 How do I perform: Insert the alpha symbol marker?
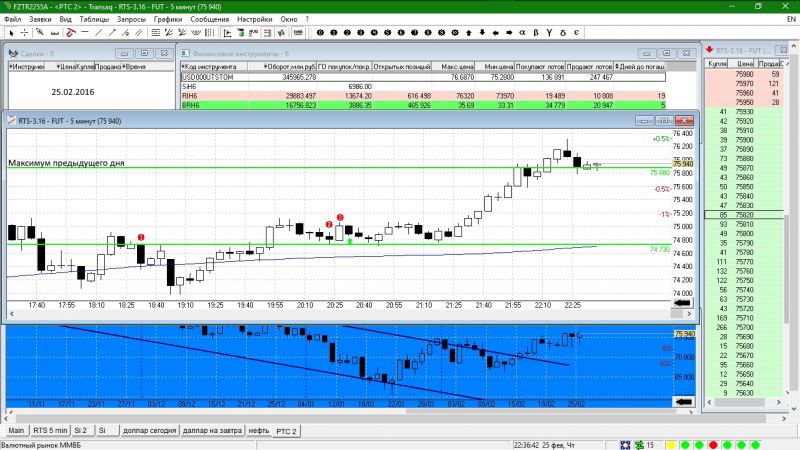pyautogui.click(x=522, y=33)
